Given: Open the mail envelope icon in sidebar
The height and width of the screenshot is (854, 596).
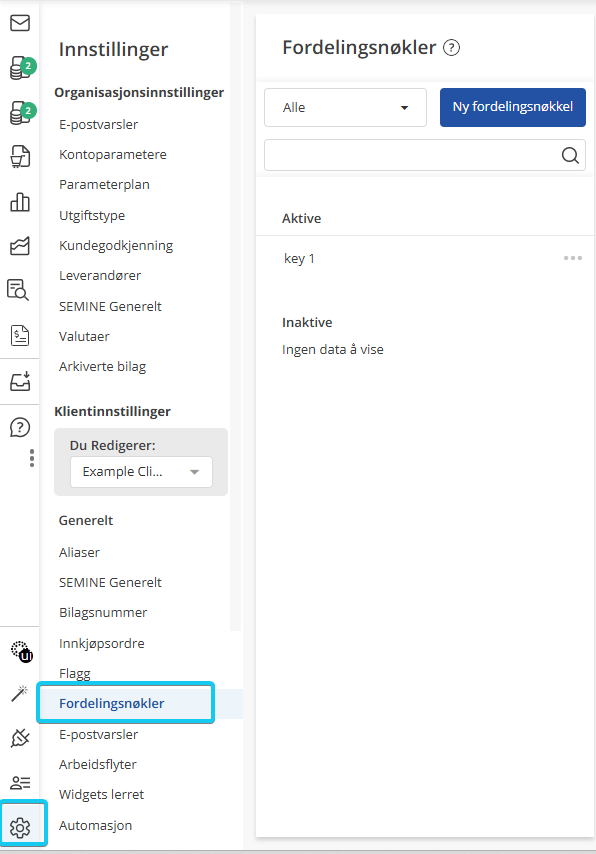Looking at the screenshot, I should click(20, 23).
